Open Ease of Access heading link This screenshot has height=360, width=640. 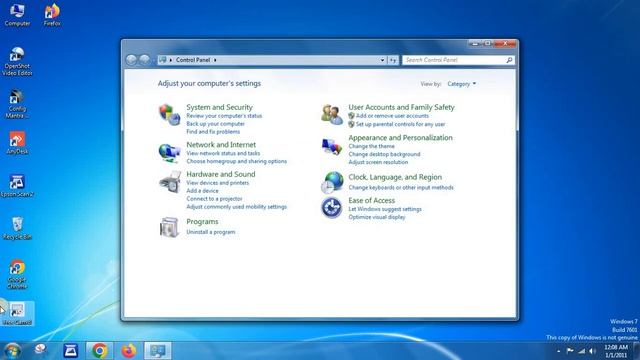pos(371,200)
